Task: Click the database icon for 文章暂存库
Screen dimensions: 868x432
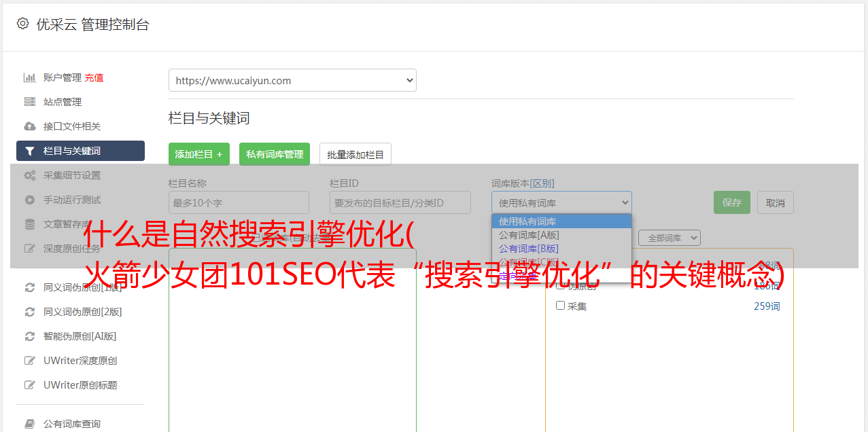Action: [x=29, y=224]
